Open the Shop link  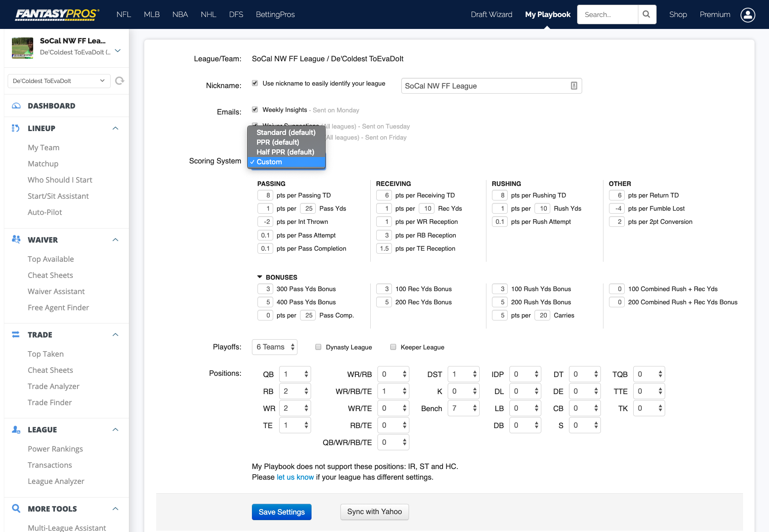678,14
